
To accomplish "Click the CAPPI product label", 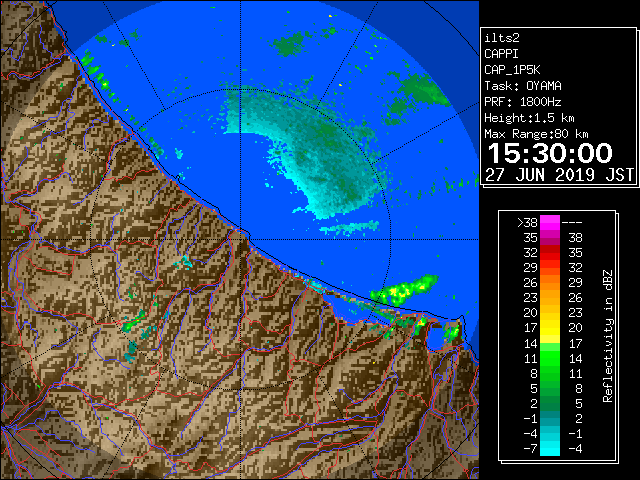I will (501, 54).
